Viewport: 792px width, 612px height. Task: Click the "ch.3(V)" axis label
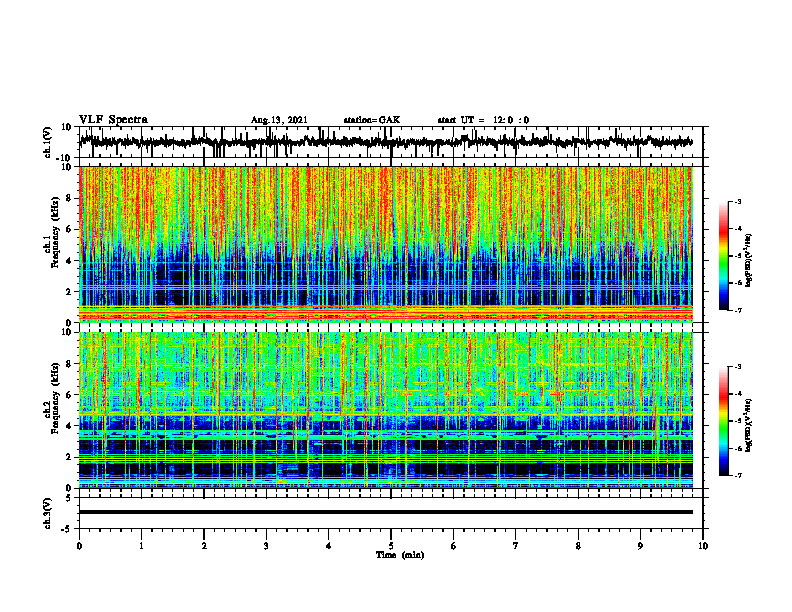click(x=48, y=513)
